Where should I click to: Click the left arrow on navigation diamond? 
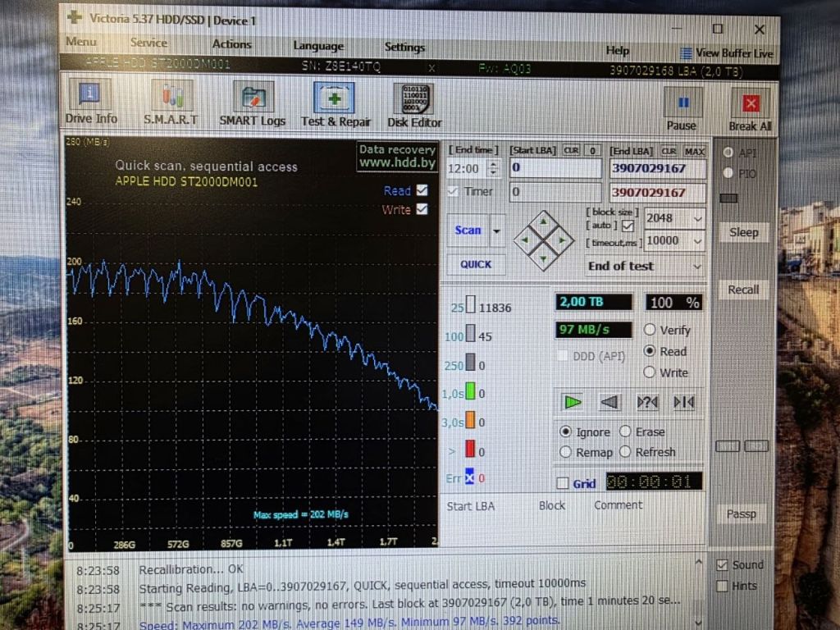[524, 240]
